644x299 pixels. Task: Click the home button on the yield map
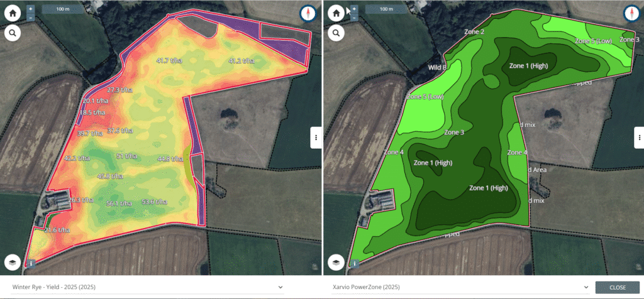click(x=13, y=13)
